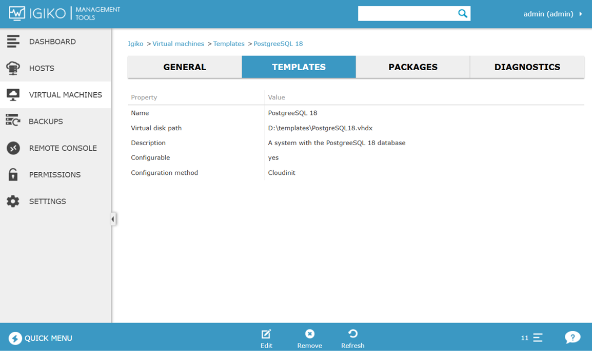Refresh the template details
This screenshot has width=592, height=364.
point(352,334)
